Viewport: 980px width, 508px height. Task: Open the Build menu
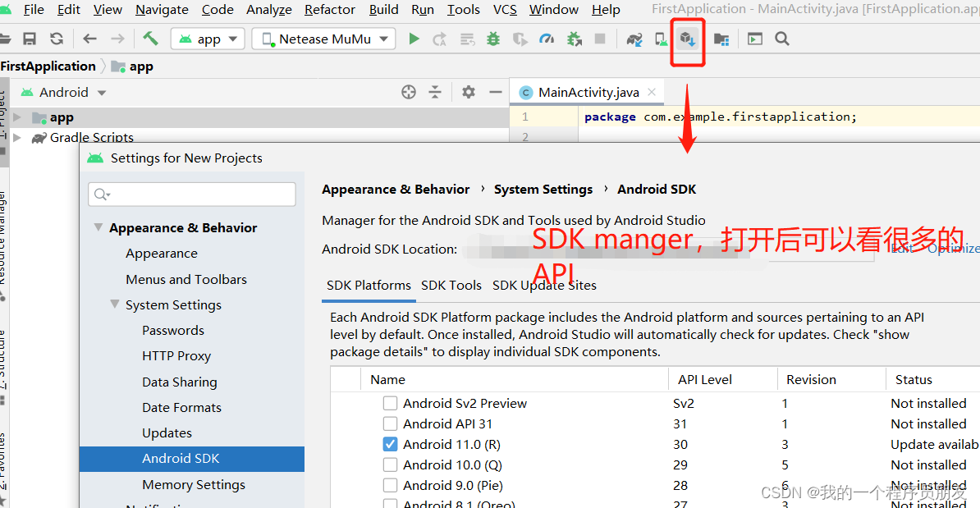click(x=384, y=9)
